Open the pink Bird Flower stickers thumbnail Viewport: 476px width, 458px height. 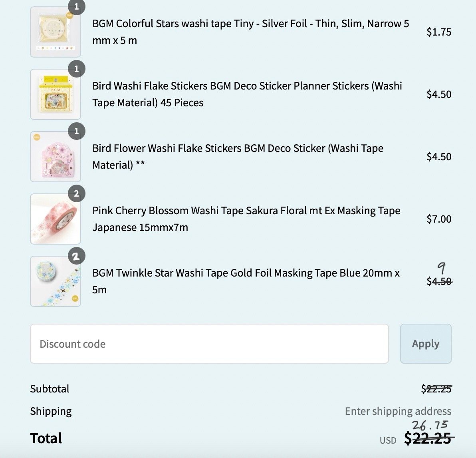coord(56,157)
